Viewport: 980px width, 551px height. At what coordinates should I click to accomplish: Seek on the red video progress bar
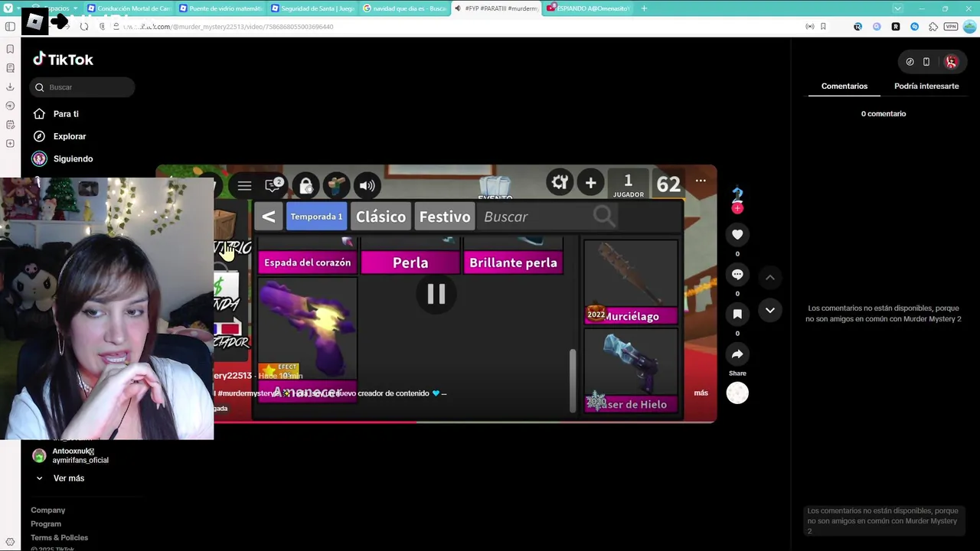pos(436,422)
